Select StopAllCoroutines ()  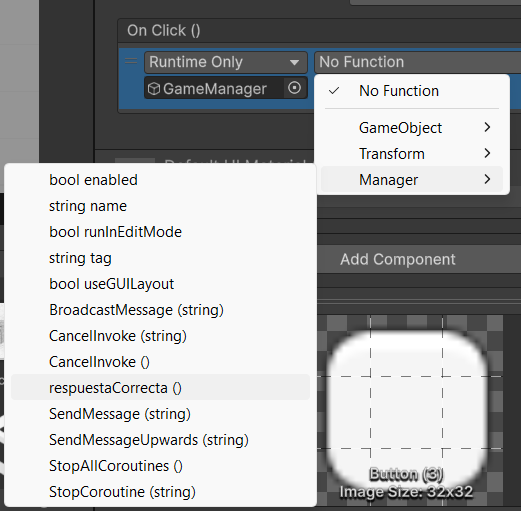point(160,466)
